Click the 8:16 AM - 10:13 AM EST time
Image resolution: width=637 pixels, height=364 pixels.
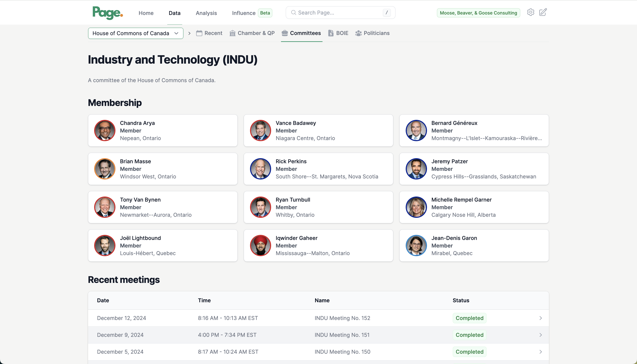(x=228, y=318)
